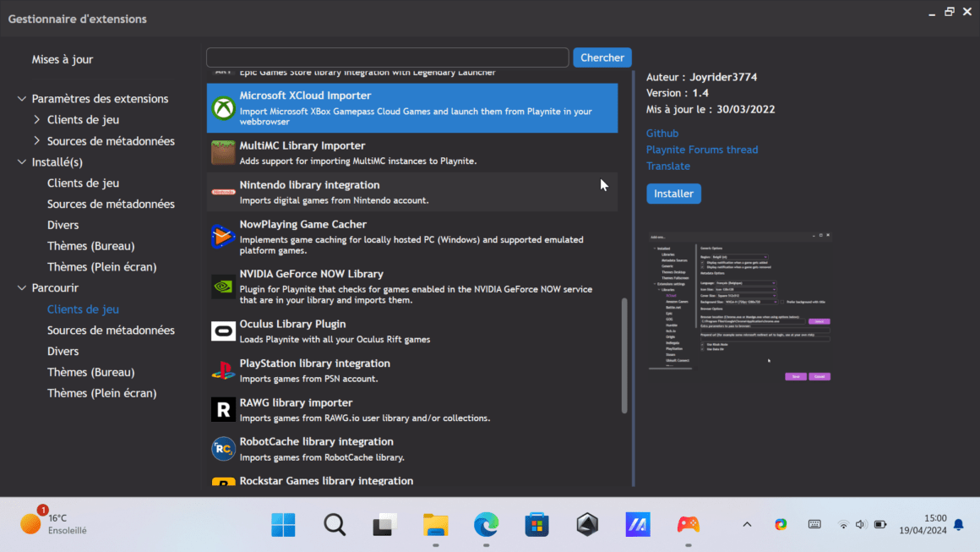Select Sources de métadonnées under Installé(s)
980x552 pixels.
coord(111,204)
